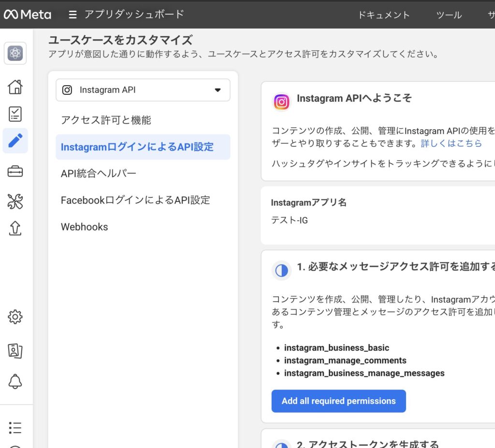Follow the 詳しくはこちら link

451,143
